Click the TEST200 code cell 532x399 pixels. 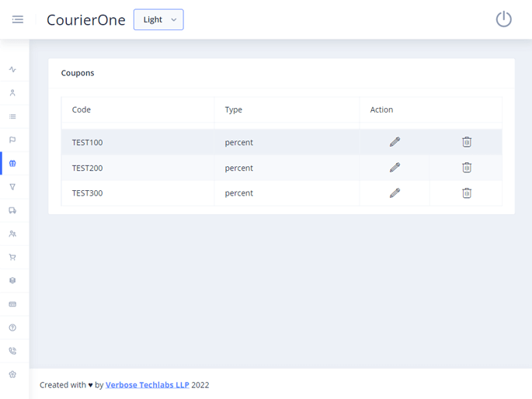(88, 168)
